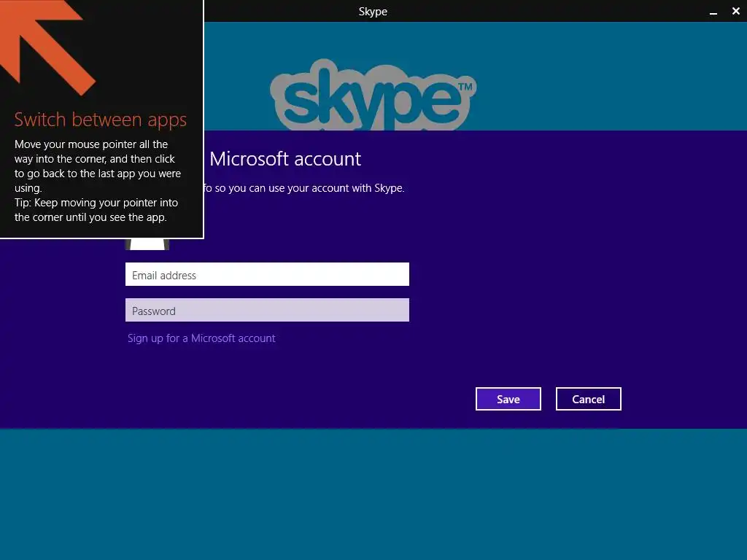Click the Skype logo
Viewport: 747px width, 560px height.
[x=373, y=96]
